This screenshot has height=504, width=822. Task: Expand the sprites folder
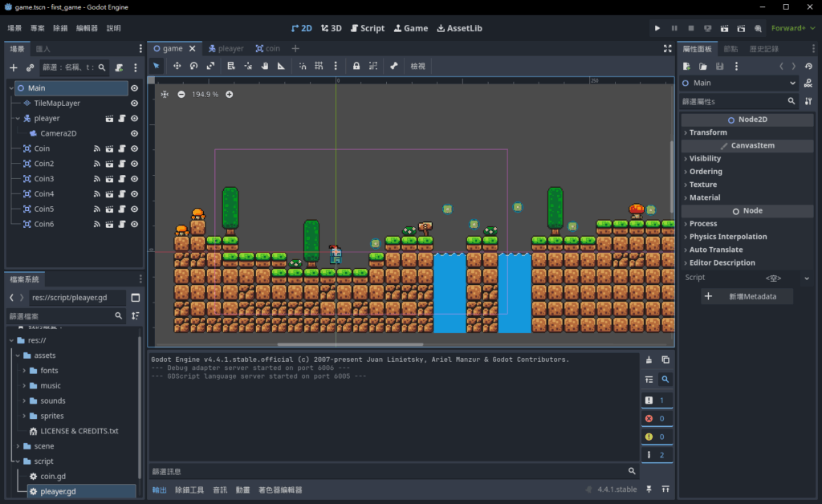24,416
